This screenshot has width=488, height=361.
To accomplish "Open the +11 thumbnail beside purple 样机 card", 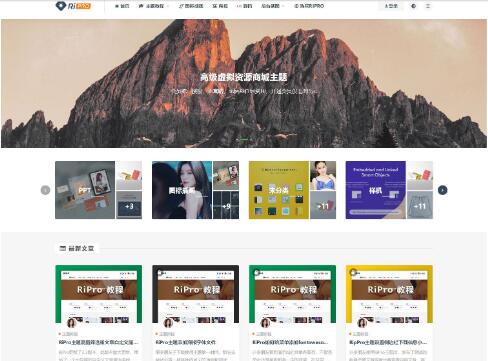I will pyautogui.click(x=420, y=205).
